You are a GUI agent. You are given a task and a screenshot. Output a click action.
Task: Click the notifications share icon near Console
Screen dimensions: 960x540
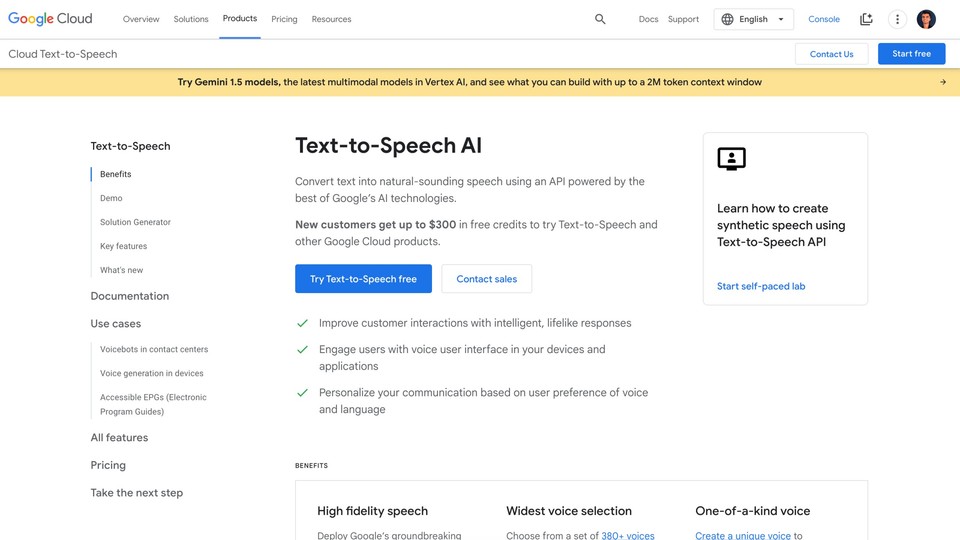[x=866, y=19]
